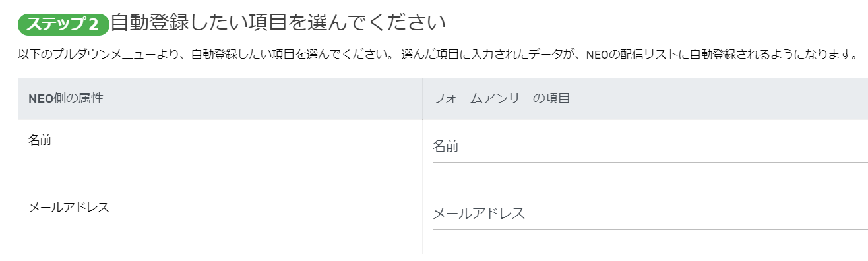This screenshot has width=868, height=261.
Task: Click the 名前 label in the NEO側の属性 column
Action: click(x=40, y=139)
